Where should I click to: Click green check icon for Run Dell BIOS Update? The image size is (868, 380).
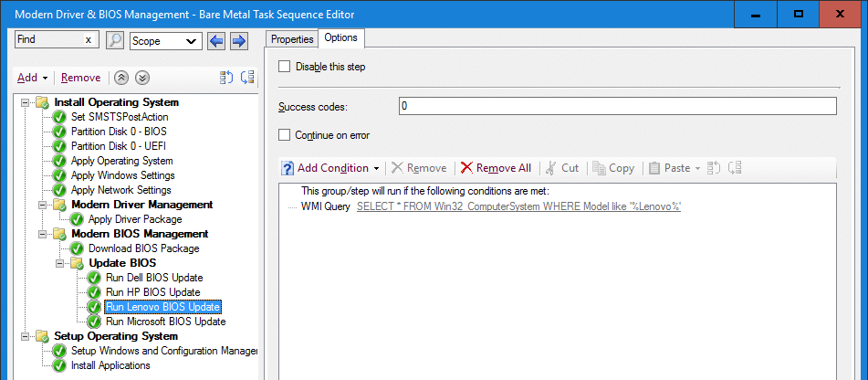click(x=94, y=278)
